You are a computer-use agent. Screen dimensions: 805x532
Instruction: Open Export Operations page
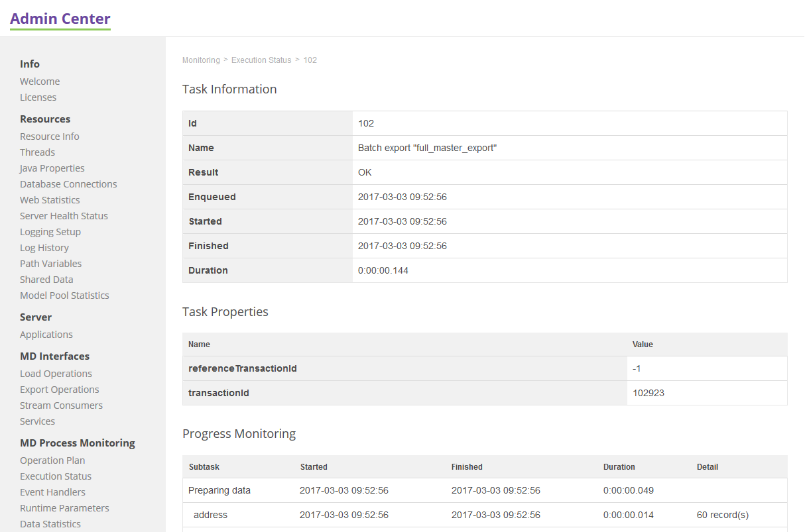click(x=60, y=390)
